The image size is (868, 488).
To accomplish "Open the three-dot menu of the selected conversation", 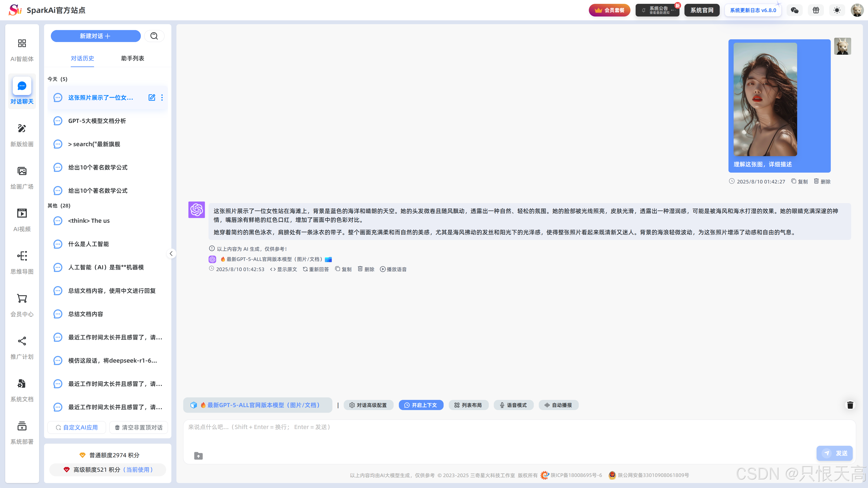I will [x=162, y=98].
